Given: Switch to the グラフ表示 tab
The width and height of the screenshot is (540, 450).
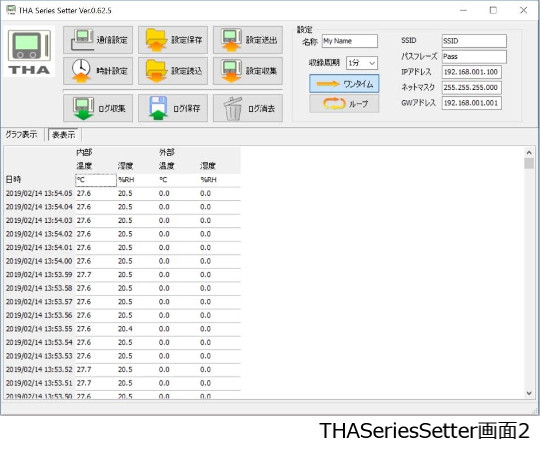Looking at the screenshot, I should point(21,135).
